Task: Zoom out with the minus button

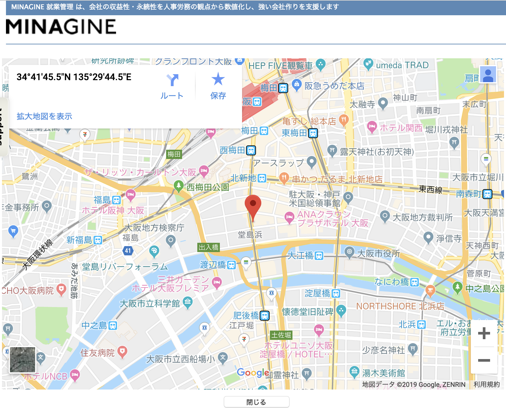Action: click(x=484, y=360)
